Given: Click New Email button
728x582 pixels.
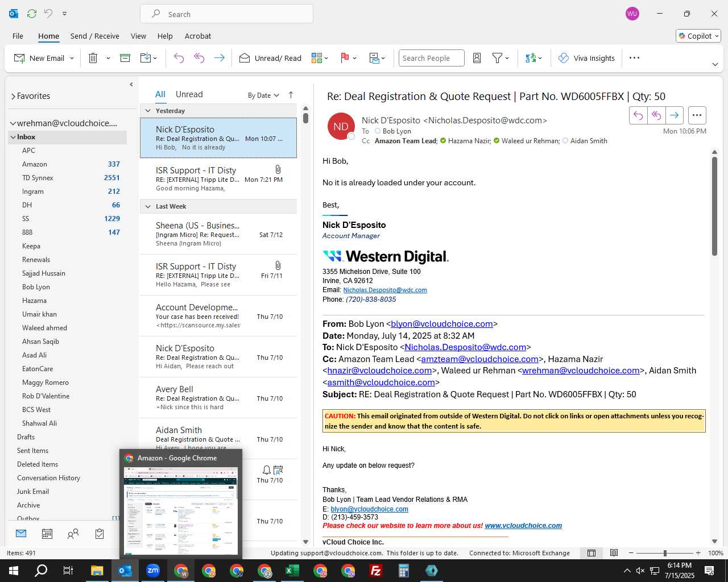Looking at the screenshot, I should (39, 58).
